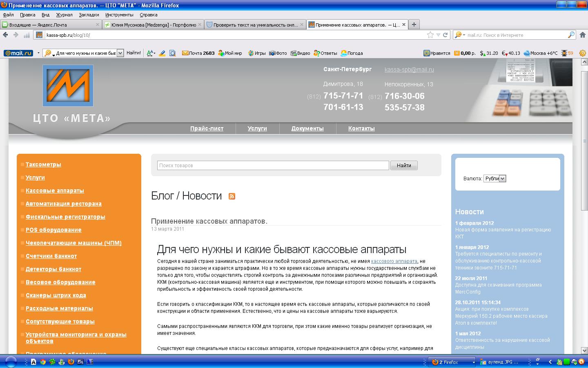Open the Вид menu
The image size is (588, 368).
point(45,15)
